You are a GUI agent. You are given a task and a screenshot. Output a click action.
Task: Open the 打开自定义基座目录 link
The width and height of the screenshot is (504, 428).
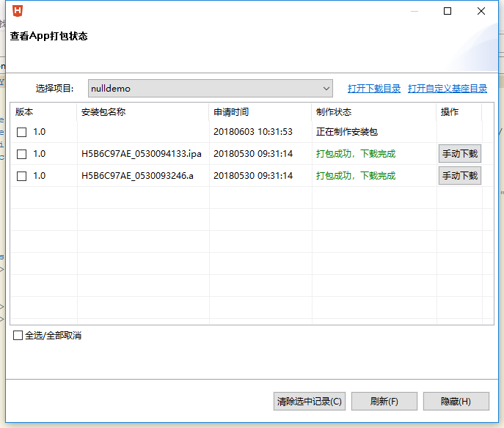448,89
